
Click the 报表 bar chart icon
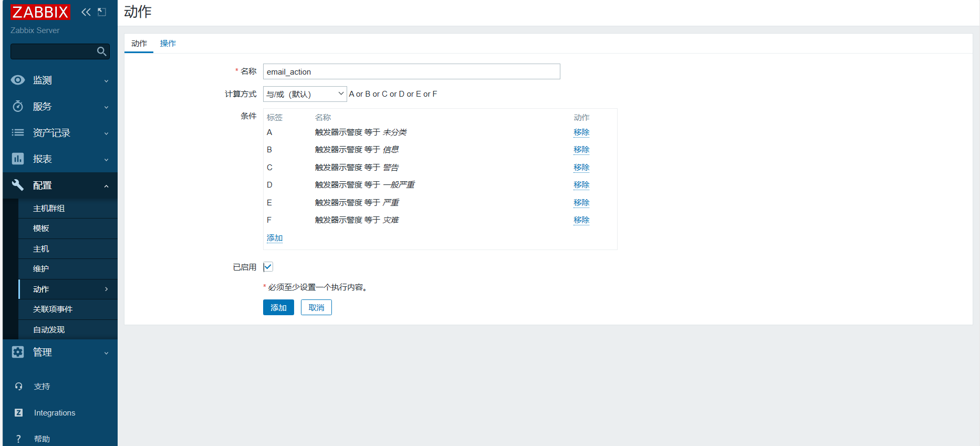18,159
